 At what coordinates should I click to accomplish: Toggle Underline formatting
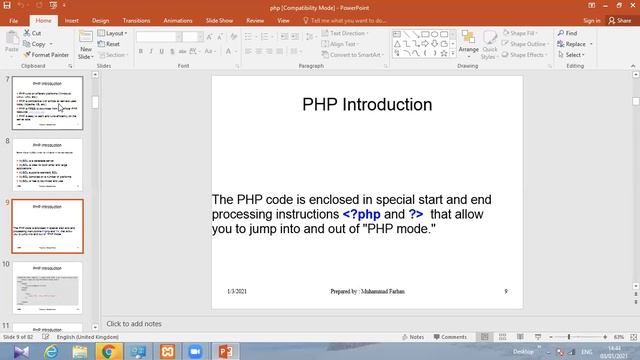162,51
